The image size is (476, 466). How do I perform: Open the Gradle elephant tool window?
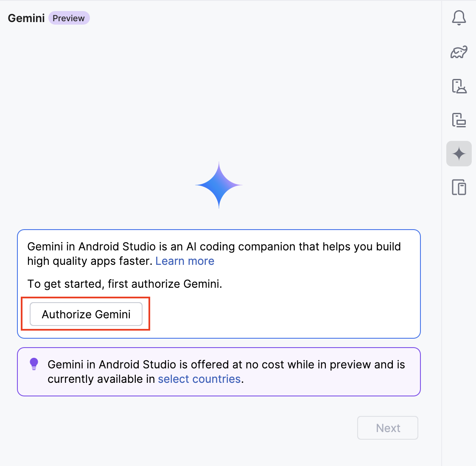click(459, 52)
